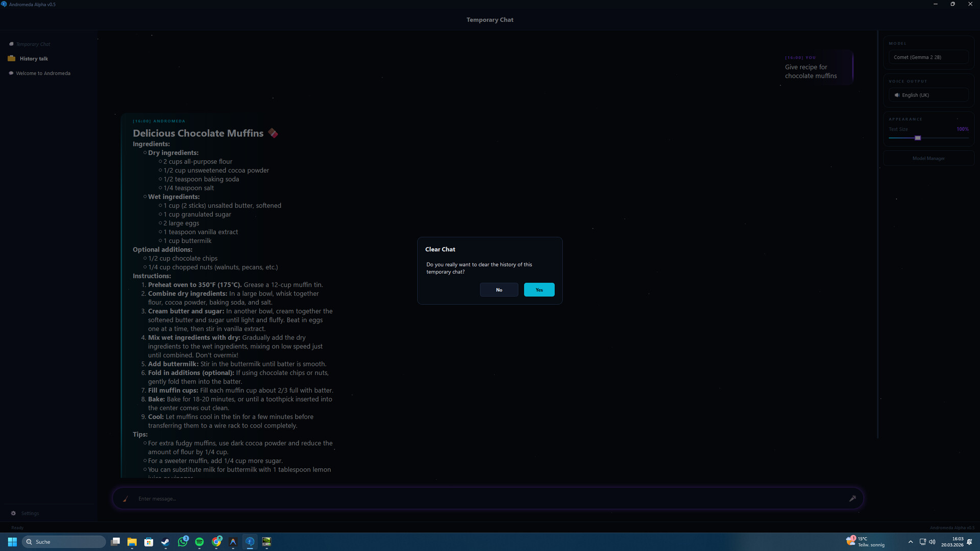Open WhatsApp from the taskbar
980x551 pixels.
click(x=182, y=542)
